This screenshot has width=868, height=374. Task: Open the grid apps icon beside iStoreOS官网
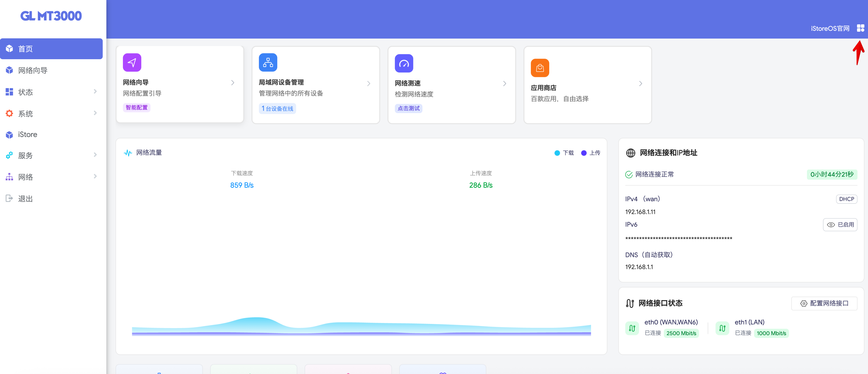tap(860, 28)
